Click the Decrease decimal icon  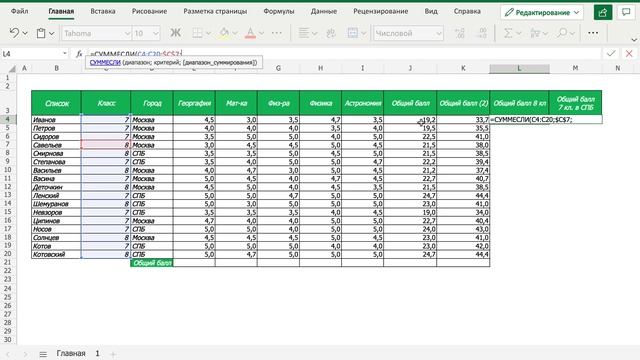(482, 33)
